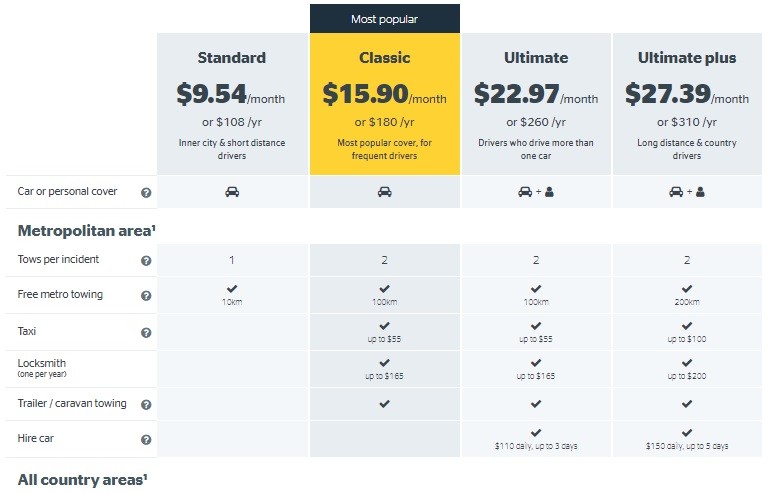
Task: Click the Locksmith help question mark
Action: [146, 368]
